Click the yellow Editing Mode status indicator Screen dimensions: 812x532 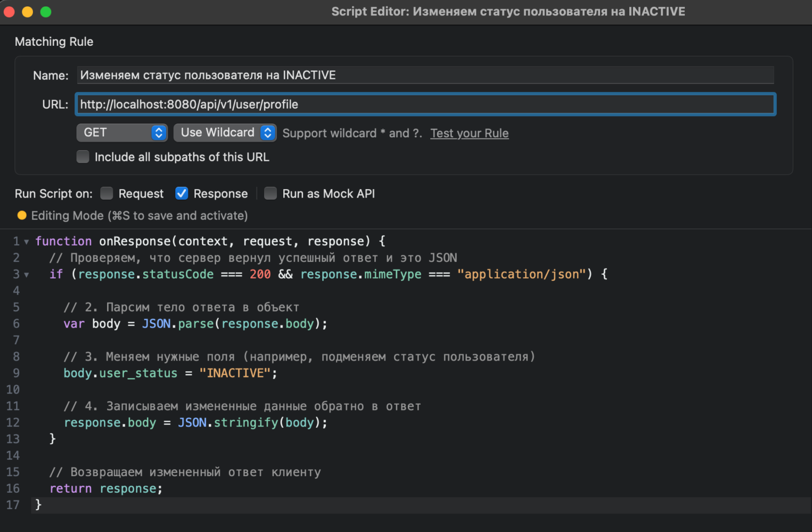(x=22, y=216)
